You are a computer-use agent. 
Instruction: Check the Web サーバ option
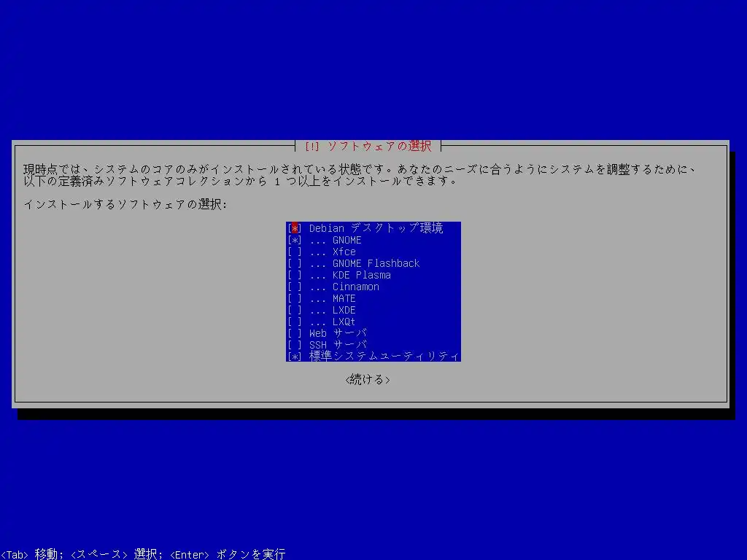pos(295,333)
